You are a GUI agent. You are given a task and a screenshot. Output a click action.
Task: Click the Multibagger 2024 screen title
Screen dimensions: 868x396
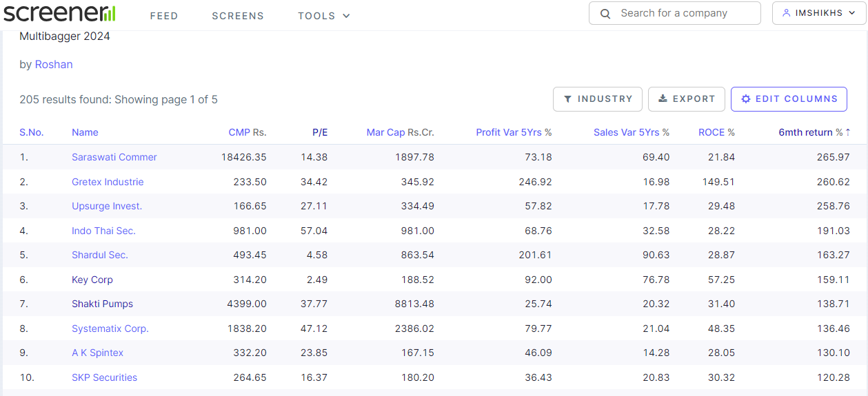click(x=65, y=37)
